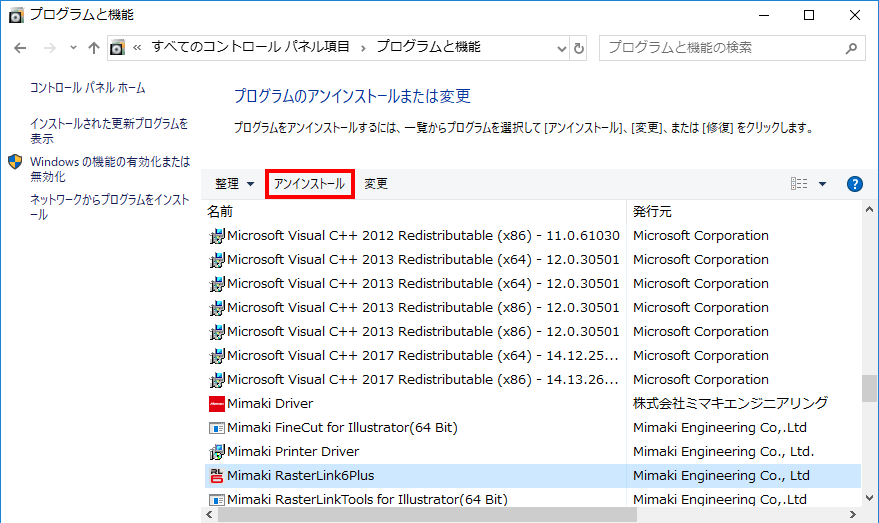The height and width of the screenshot is (523, 879).
Task: Select Visual C++ 2017 Redistributable (x86) row
Action: click(533, 380)
